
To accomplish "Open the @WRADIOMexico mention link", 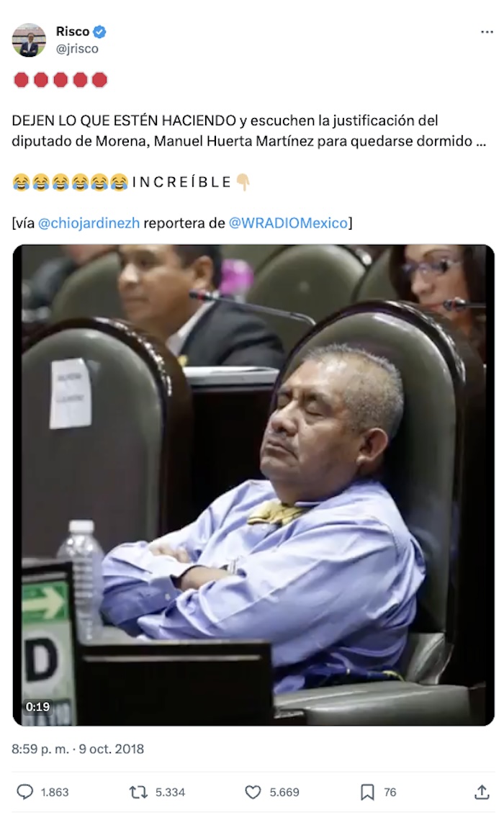I will (289, 223).
